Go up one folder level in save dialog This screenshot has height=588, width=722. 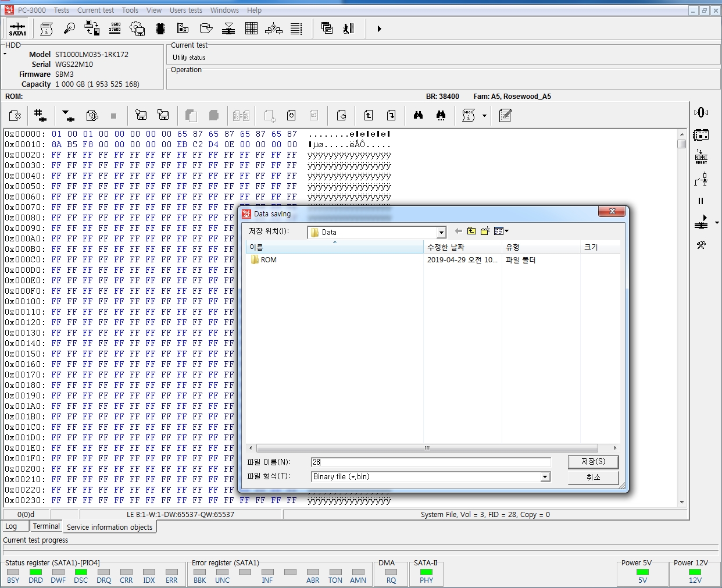tap(471, 231)
